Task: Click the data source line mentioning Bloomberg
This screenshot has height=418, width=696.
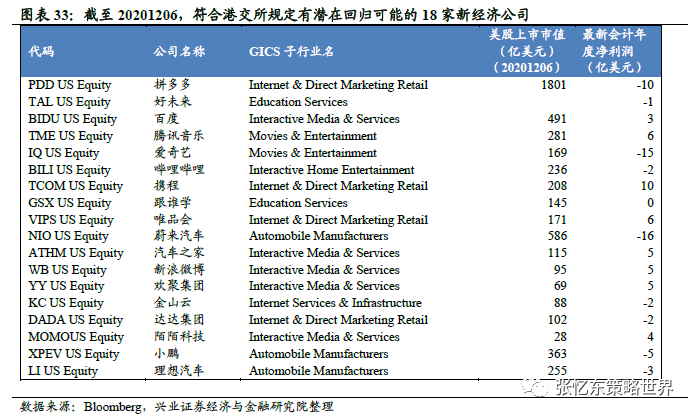Action: [x=177, y=406]
